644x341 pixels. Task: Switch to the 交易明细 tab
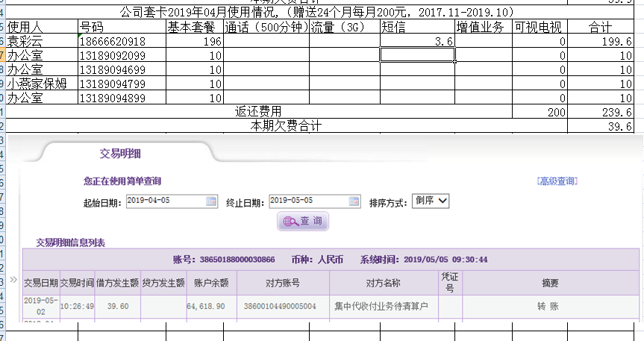[x=121, y=154]
